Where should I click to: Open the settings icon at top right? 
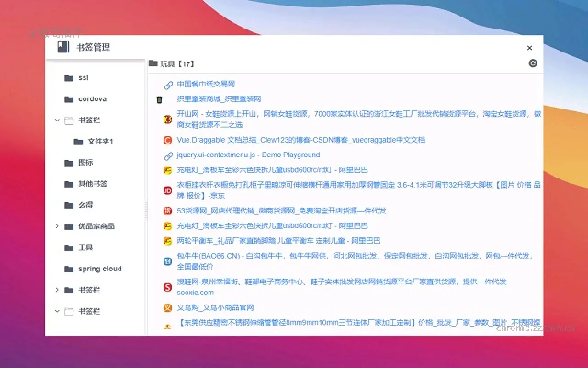(532, 63)
